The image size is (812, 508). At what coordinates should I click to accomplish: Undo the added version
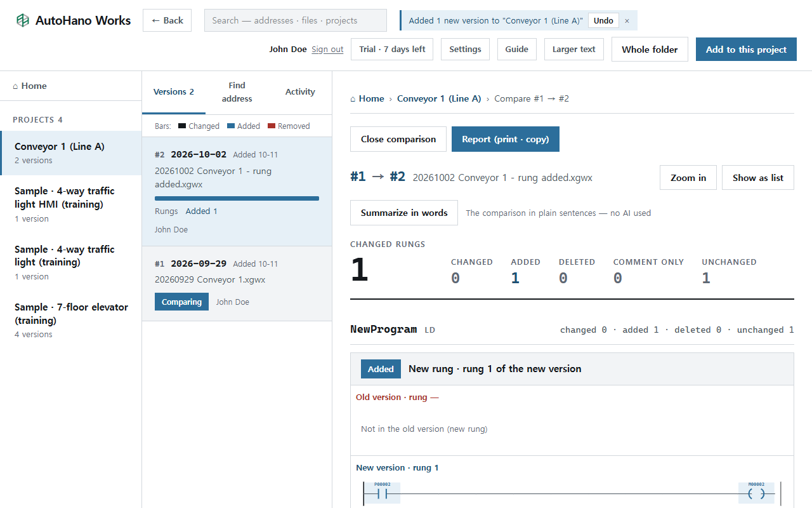pos(603,20)
